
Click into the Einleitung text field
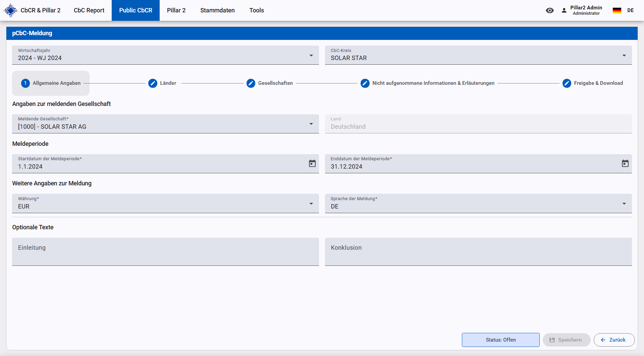point(165,251)
